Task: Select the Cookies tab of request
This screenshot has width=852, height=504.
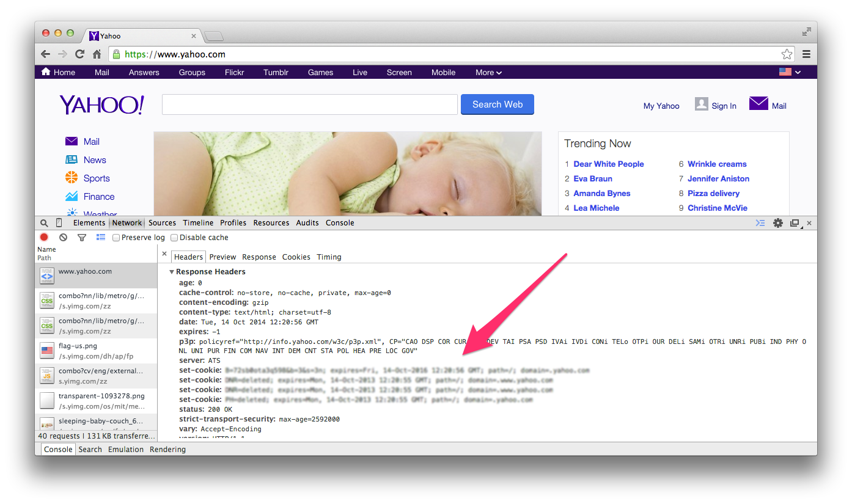Action: (296, 257)
